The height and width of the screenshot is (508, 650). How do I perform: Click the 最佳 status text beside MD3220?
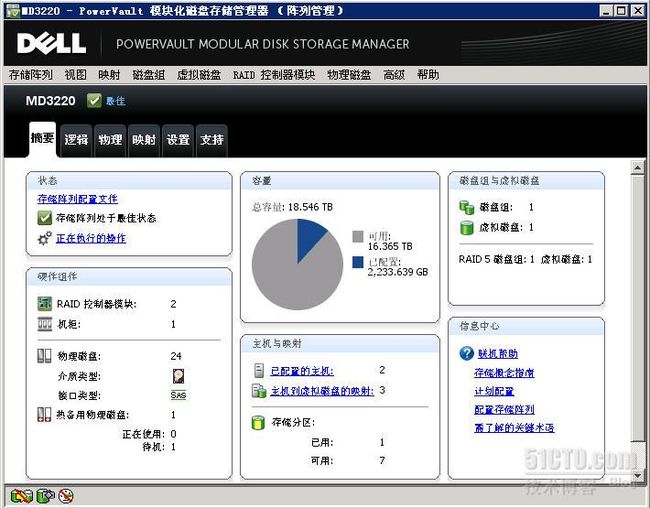[x=115, y=101]
